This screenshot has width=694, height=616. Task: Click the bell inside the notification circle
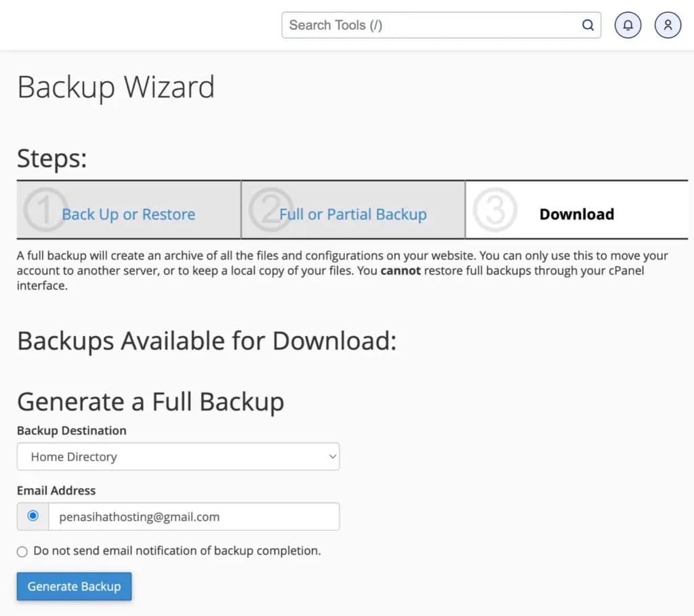click(x=628, y=25)
